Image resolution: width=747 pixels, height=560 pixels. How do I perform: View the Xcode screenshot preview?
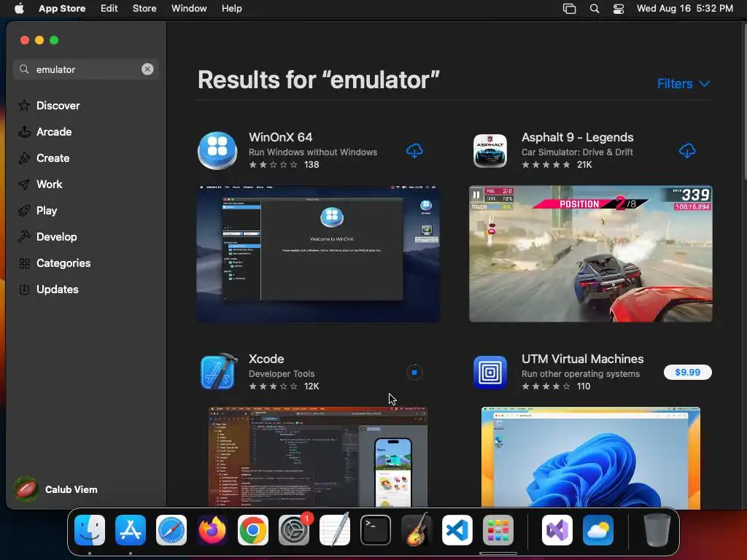(318, 456)
